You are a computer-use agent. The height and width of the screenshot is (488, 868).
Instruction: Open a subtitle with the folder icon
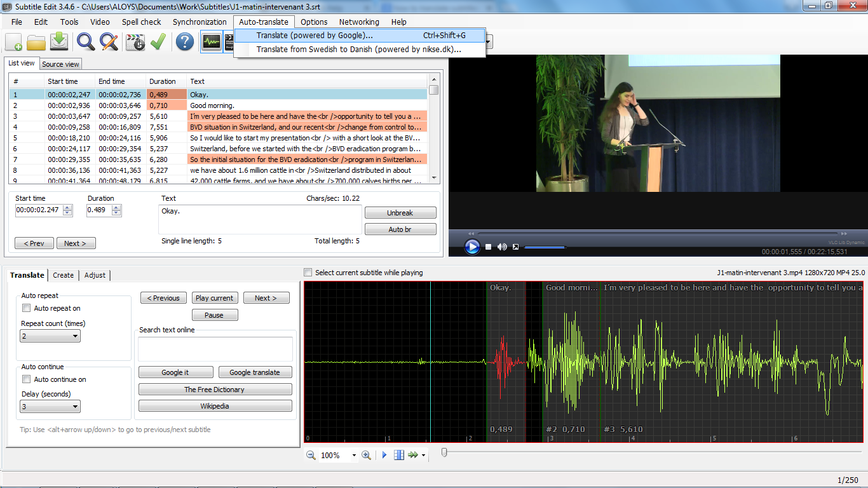(36, 43)
